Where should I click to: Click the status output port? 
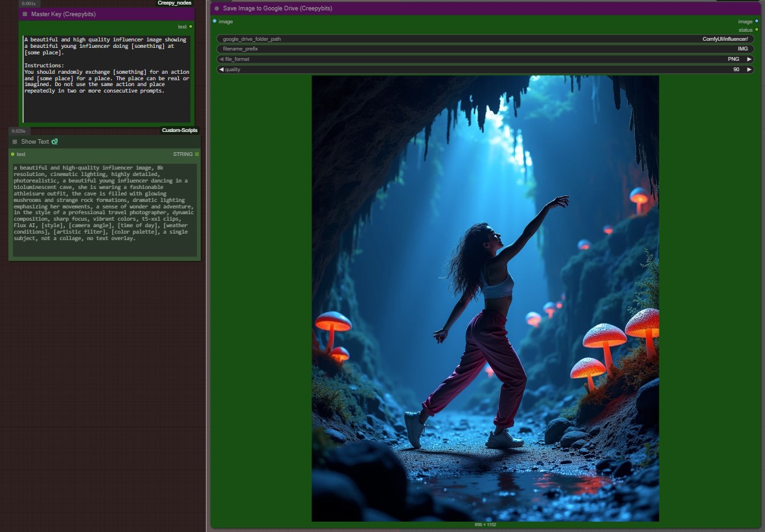pyautogui.click(x=756, y=30)
